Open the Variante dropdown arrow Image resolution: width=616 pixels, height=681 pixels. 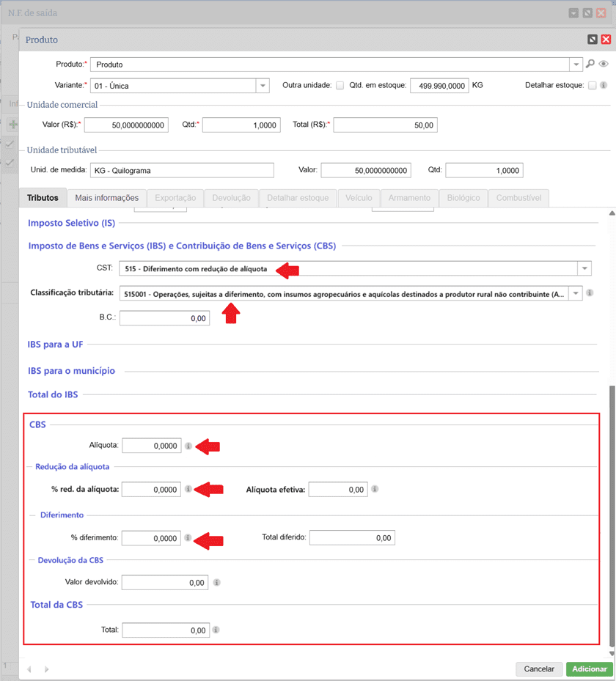pyautogui.click(x=263, y=86)
